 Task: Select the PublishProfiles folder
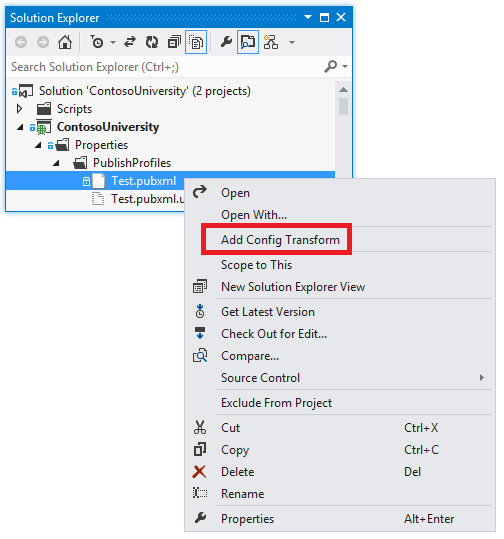click(132, 163)
